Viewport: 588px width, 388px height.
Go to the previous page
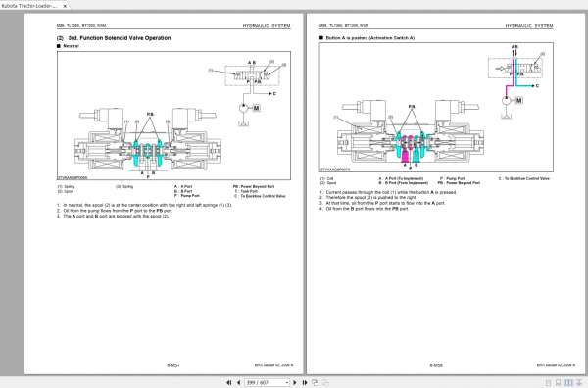pyautogui.click(x=238, y=382)
